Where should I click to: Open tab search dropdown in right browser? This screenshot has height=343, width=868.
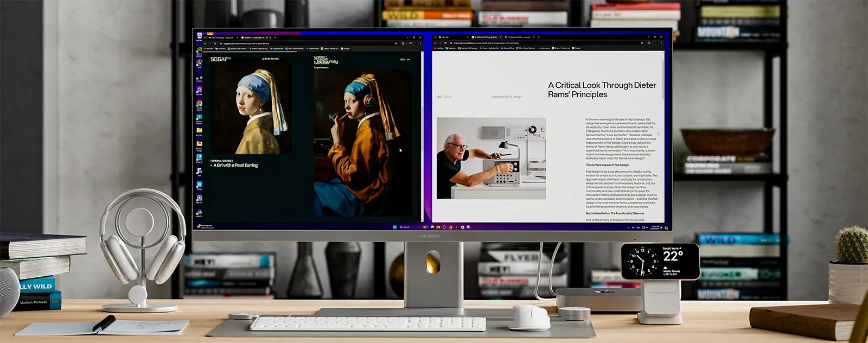coord(435,37)
